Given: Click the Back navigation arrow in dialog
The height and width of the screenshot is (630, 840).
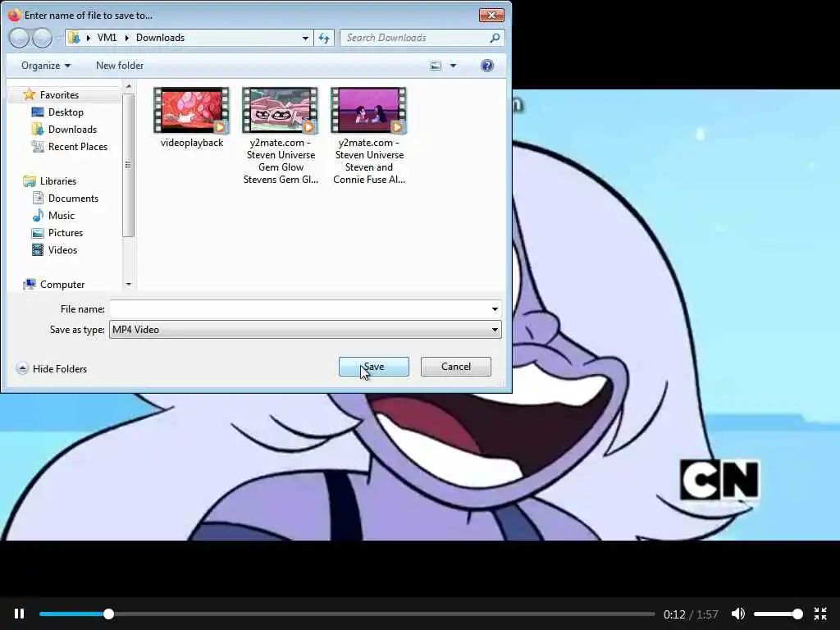Looking at the screenshot, I should tap(19, 38).
